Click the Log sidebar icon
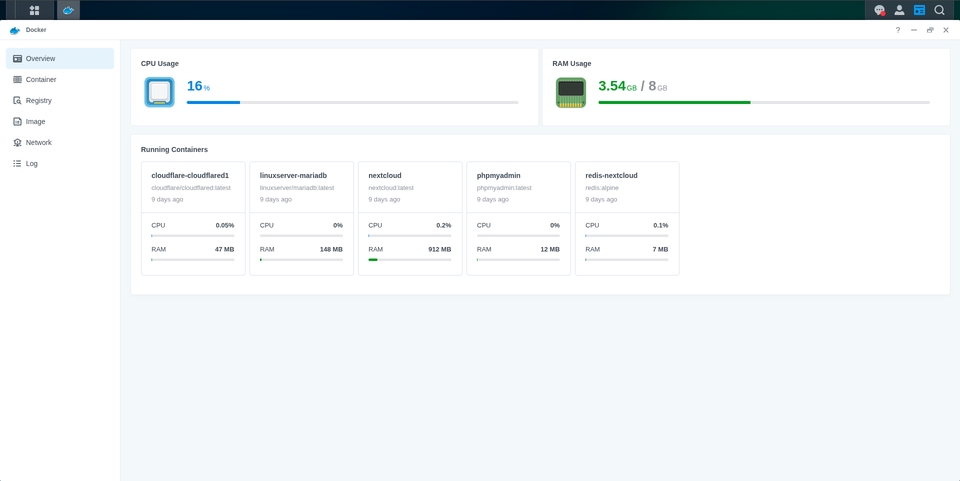The height and width of the screenshot is (481, 960). tap(17, 163)
